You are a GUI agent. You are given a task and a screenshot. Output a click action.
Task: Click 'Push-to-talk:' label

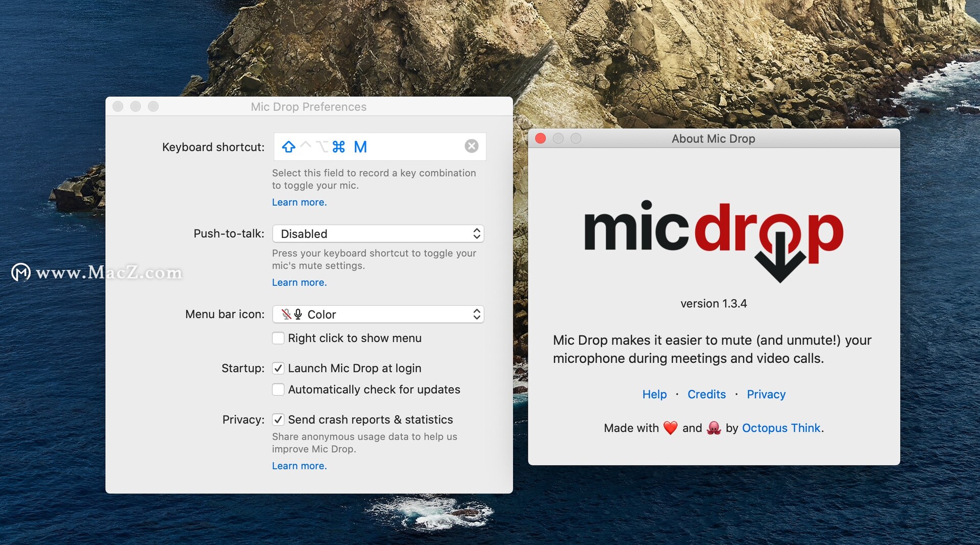point(229,234)
